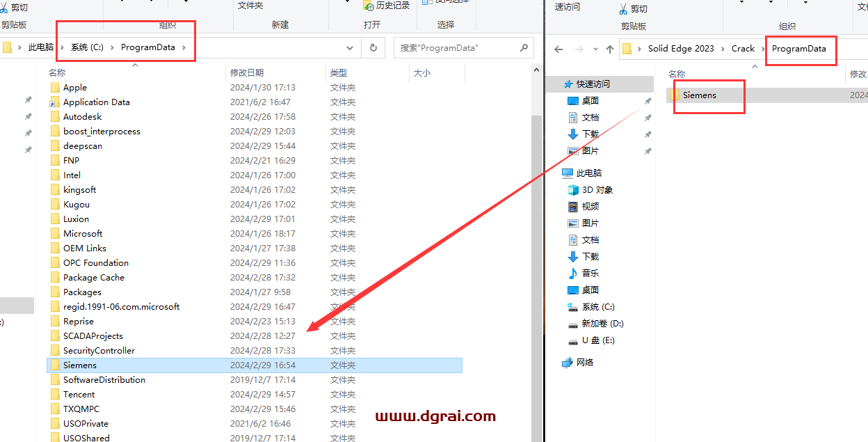Open pinned '下载' under quick access
Image resolution: width=868 pixels, height=442 pixels.
coord(590,134)
